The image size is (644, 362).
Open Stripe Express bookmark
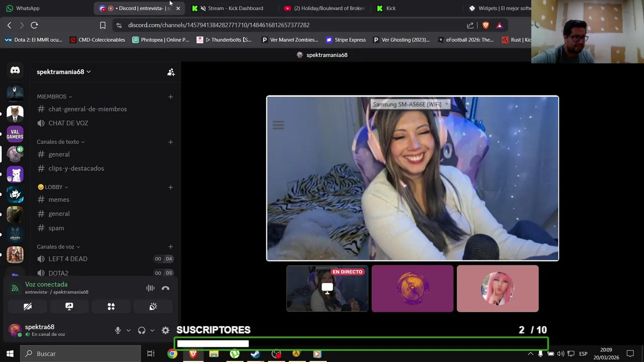coord(346,40)
